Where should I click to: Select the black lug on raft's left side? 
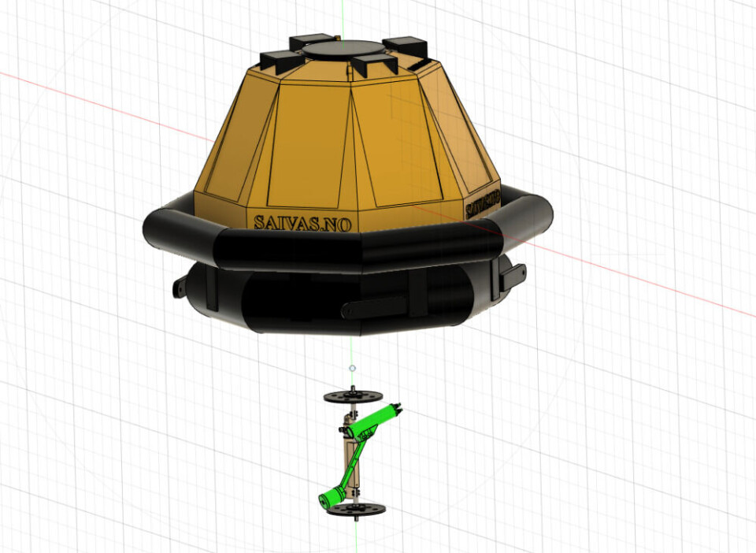184,286
